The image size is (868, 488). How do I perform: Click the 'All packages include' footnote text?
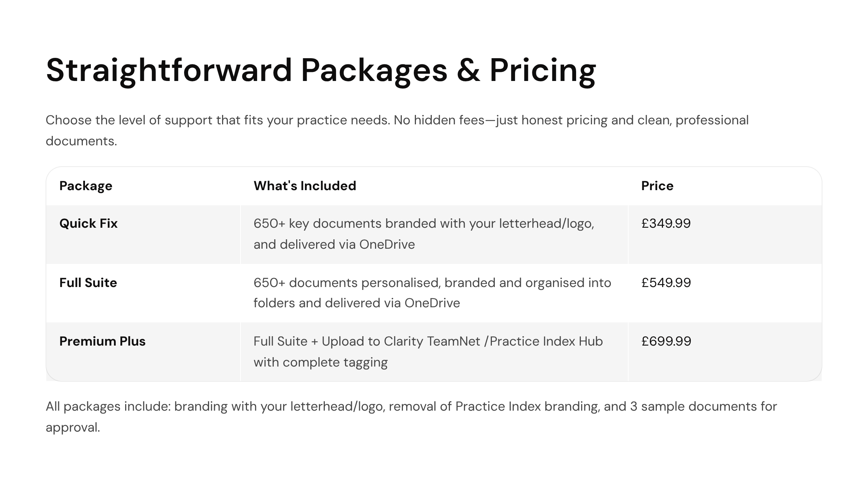(x=411, y=417)
